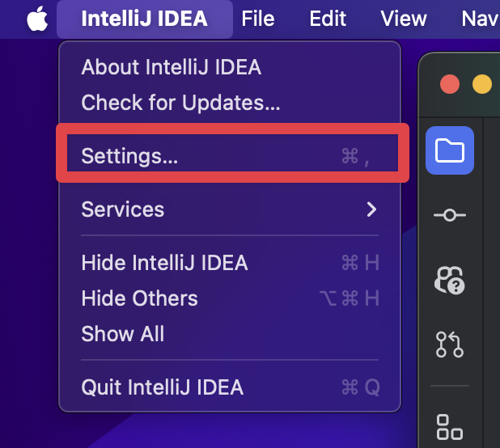Select Show All menu entry
500x448 pixels.
tap(123, 334)
